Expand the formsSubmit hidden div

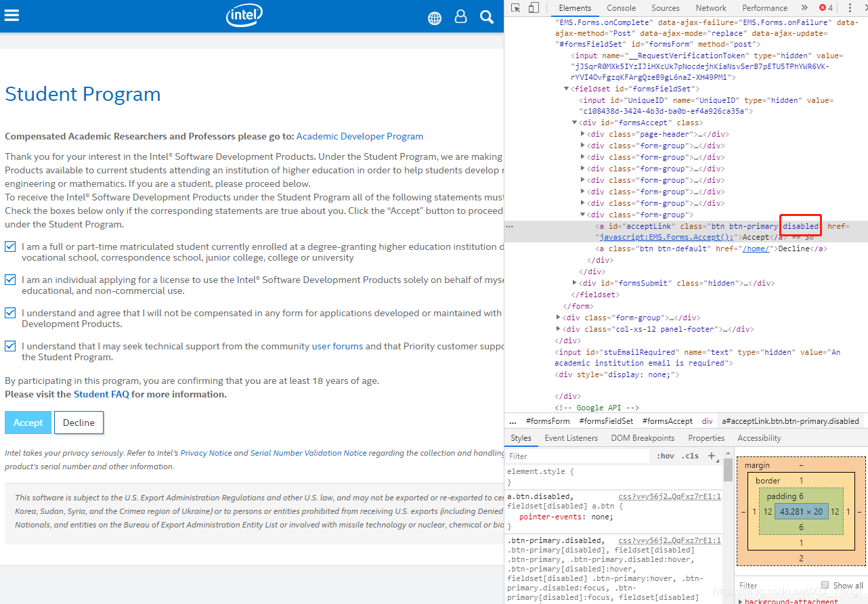point(575,283)
